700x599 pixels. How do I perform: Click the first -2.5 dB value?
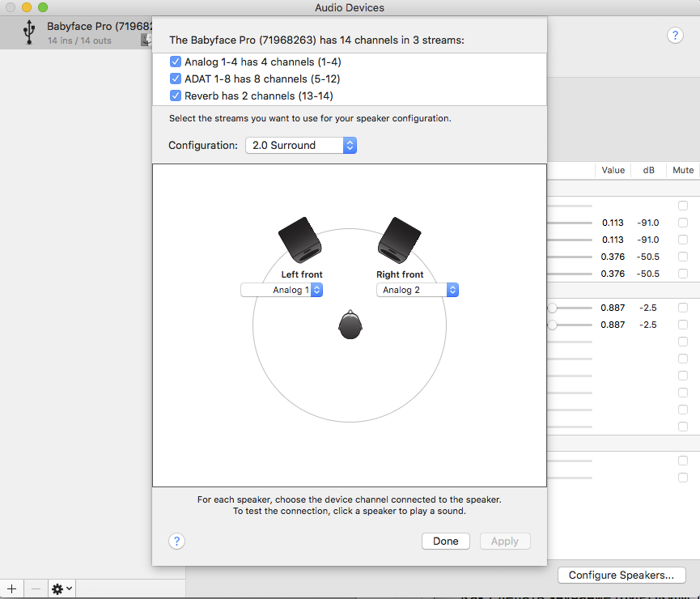point(647,308)
